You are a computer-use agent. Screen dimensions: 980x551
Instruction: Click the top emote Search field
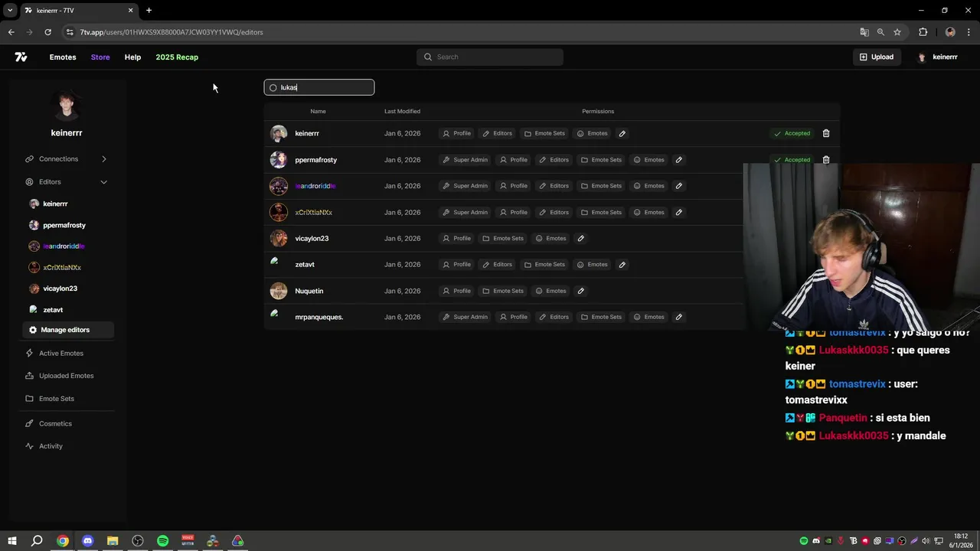coord(490,57)
